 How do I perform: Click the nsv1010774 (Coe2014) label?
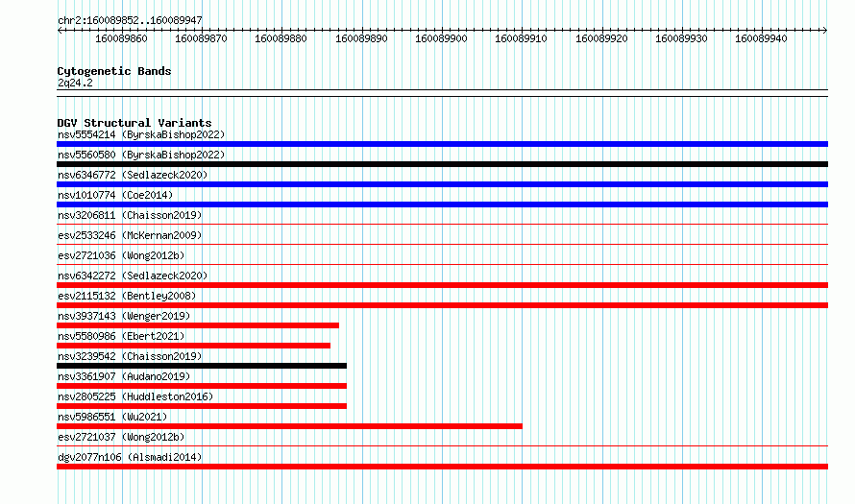[x=115, y=195]
